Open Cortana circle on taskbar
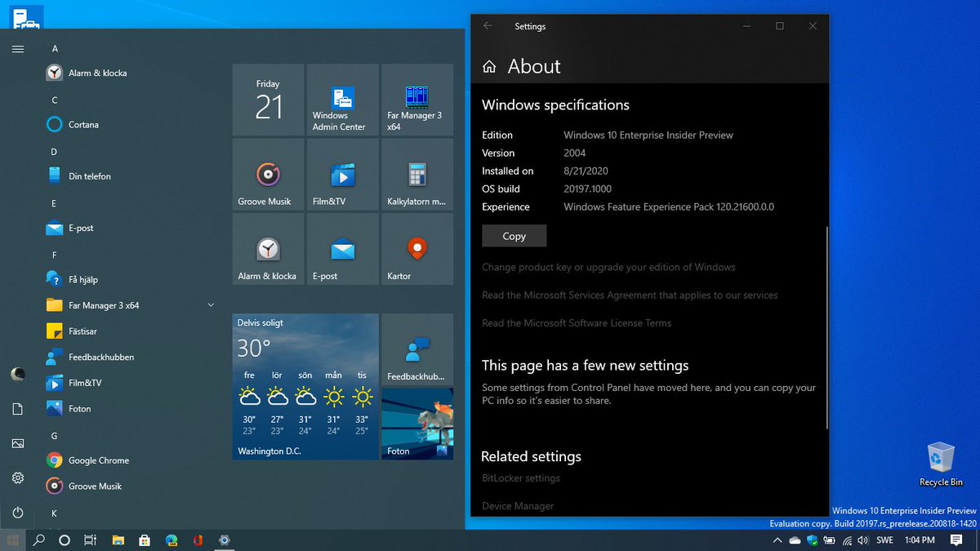 pos(65,540)
